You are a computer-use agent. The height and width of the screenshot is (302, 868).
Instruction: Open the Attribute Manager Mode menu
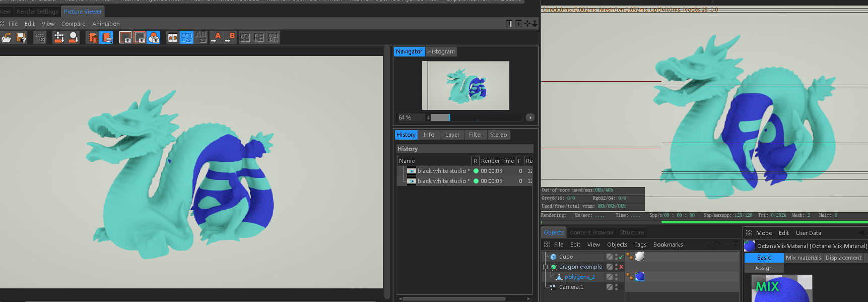tap(764, 233)
